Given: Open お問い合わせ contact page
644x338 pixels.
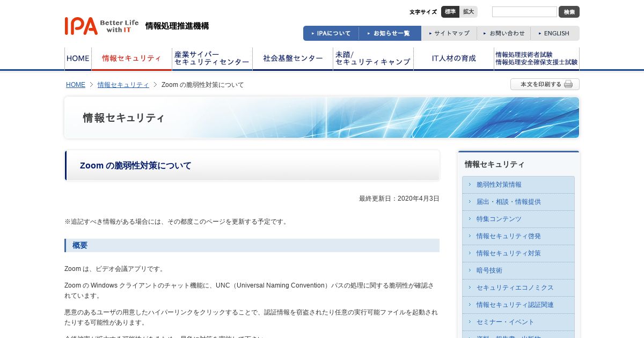Looking at the screenshot, I should point(504,33).
